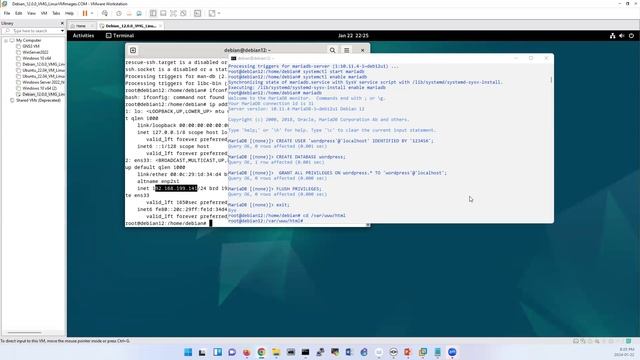Open the Terminal app menu in the top bar
640x360 pixels.
tap(120, 36)
